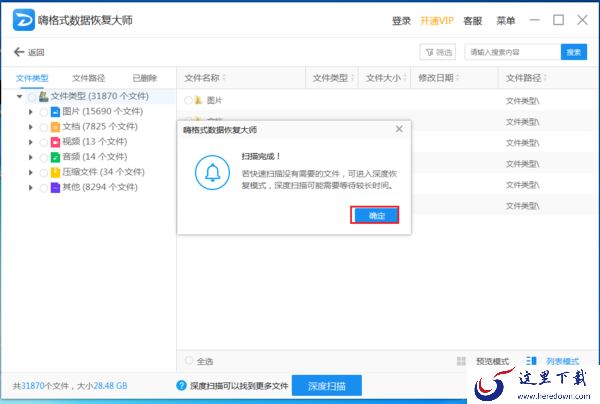Screen dimensions: 600x404
Task: Open 客服 customer service in title bar
Action: click(x=473, y=21)
